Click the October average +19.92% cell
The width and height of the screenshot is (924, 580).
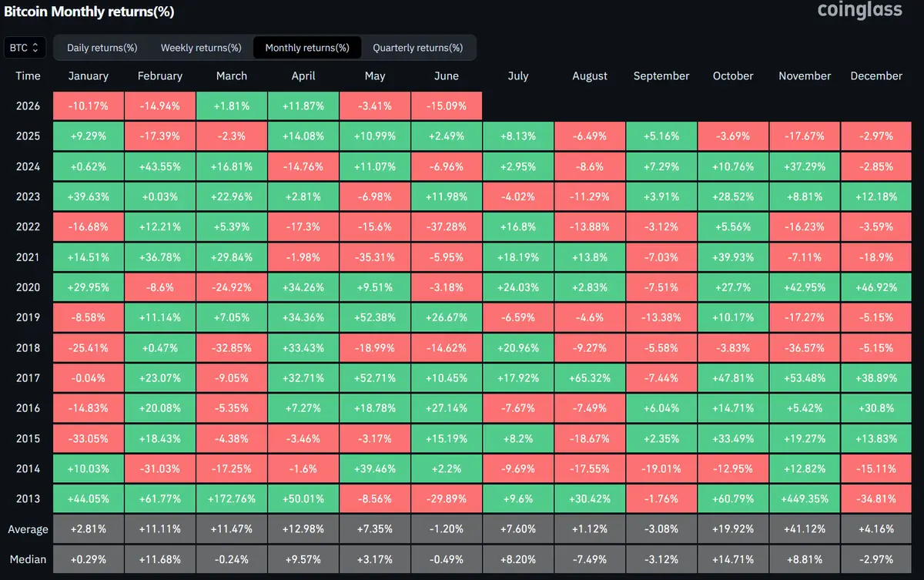733,529
